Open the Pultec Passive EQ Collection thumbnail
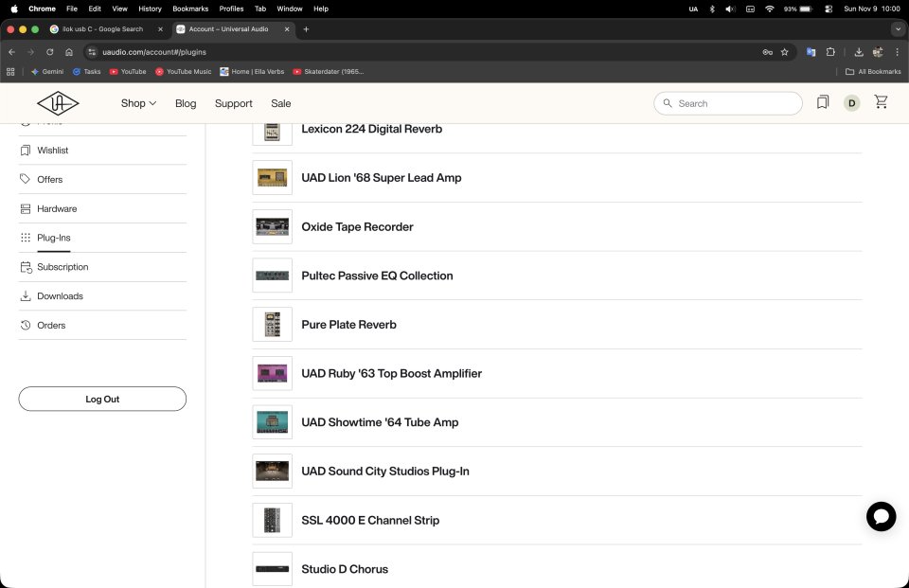The image size is (909, 588). click(x=272, y=276)
